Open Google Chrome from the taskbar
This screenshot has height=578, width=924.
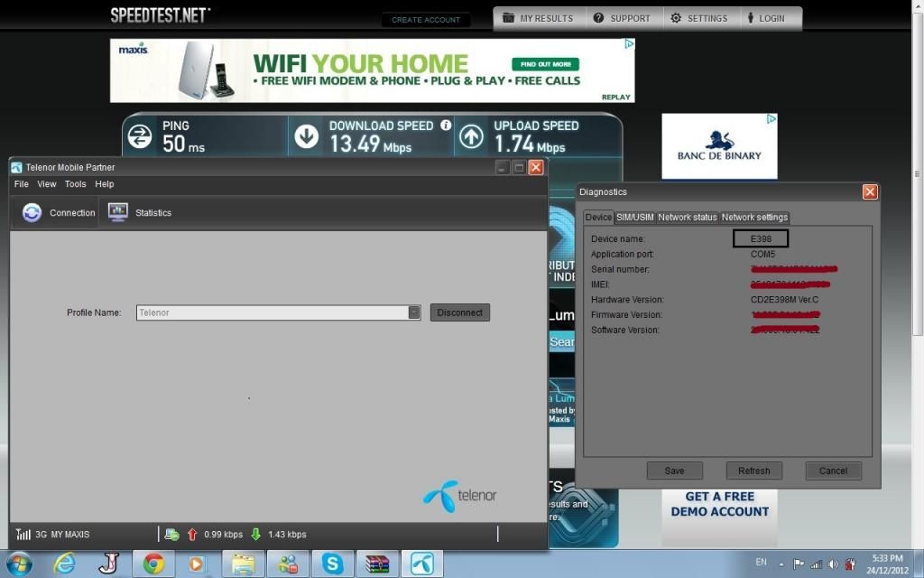(153, 564)
